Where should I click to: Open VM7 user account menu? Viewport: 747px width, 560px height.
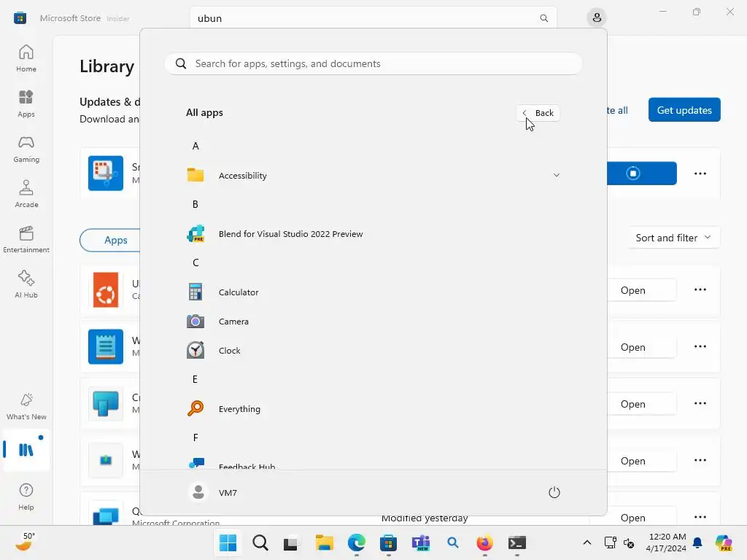click(x=214, y=492)
